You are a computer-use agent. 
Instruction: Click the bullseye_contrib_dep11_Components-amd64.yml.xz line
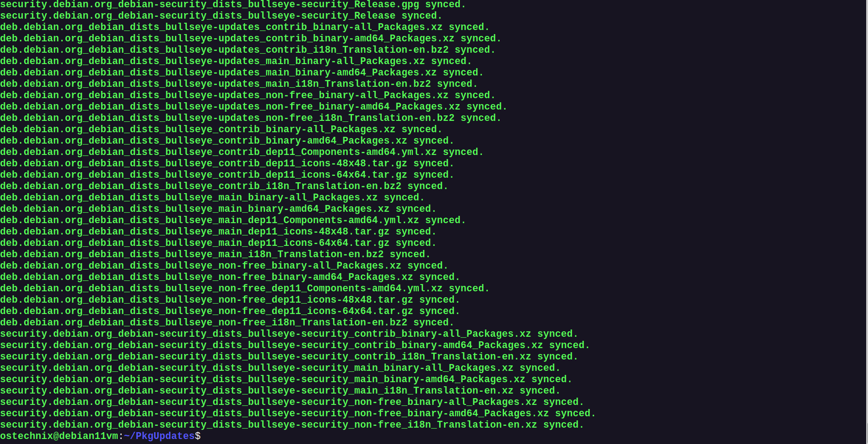[x=242, y=152]
